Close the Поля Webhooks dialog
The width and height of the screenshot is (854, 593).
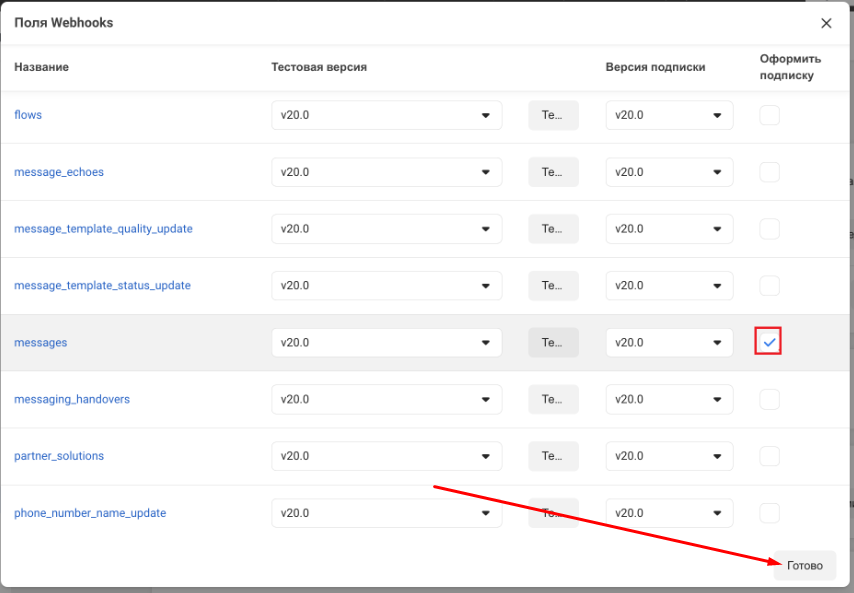826,23
